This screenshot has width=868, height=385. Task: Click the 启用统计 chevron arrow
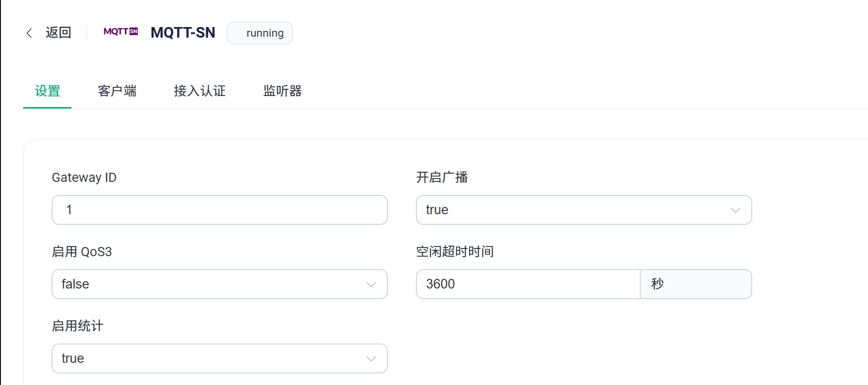tap(371, 358)
